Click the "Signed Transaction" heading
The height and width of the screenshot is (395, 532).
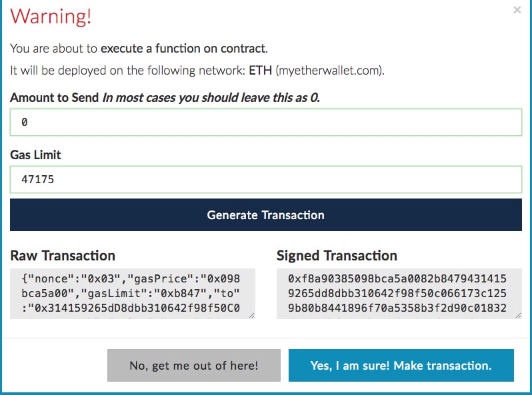[337, 256]
